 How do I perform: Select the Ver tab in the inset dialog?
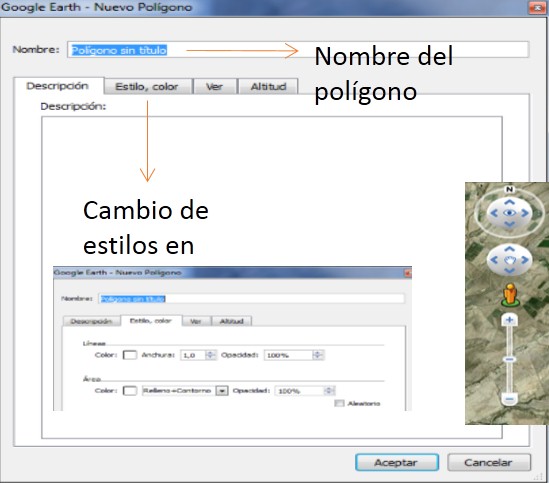(196, 321)
